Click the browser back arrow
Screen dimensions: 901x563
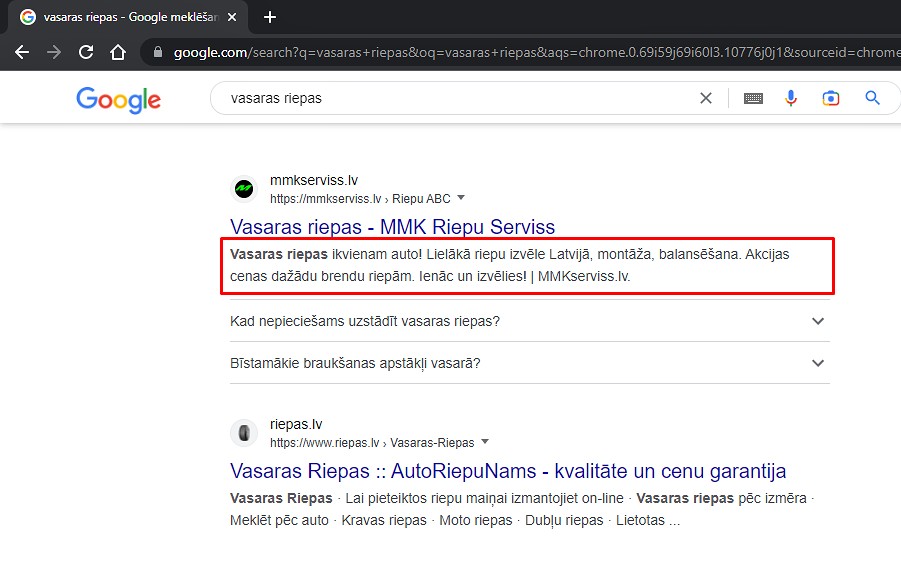(22, 52)
